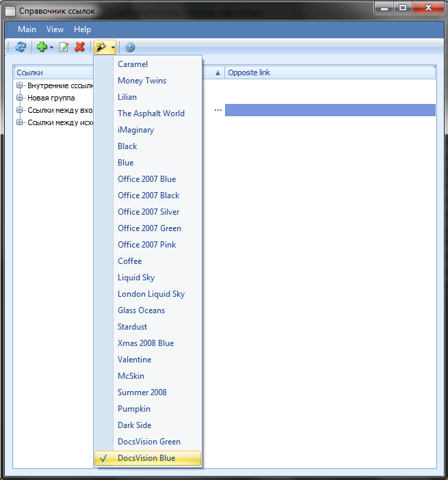Select the Lilian skin
Screen dimensions: 448x480
148,97
